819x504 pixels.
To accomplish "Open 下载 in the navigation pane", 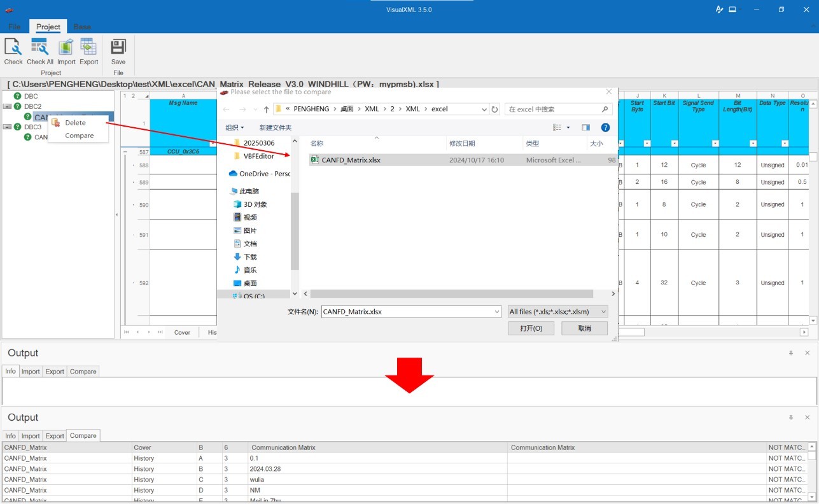I will [x=245, y=256].
